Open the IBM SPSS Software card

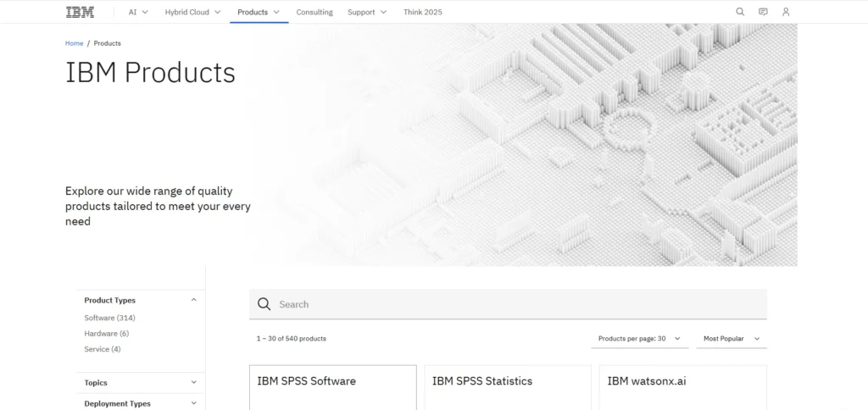[x=332, y=387]
